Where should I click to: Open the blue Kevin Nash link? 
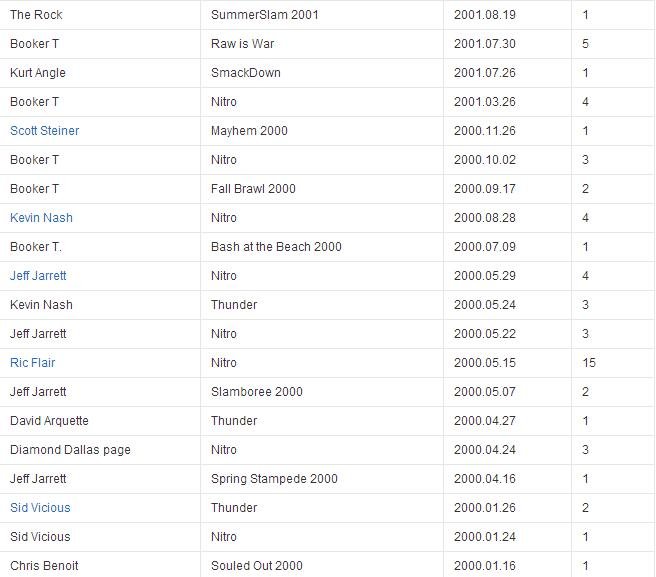41,218
